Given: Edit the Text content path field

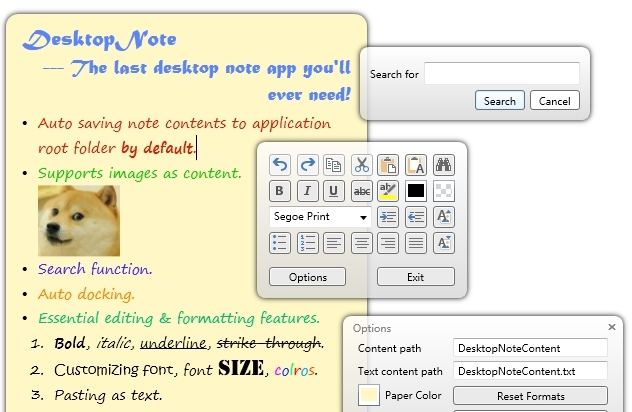Looking at the screenshot, I should pos(530,371).
